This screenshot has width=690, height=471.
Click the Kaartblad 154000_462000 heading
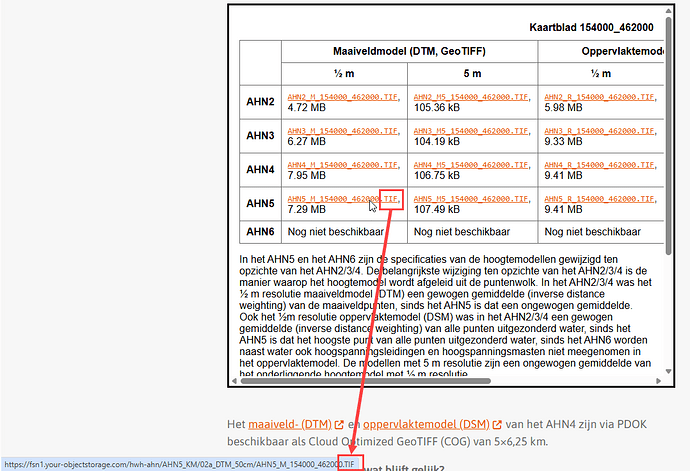pyautogui.click(x=605, y=28)
